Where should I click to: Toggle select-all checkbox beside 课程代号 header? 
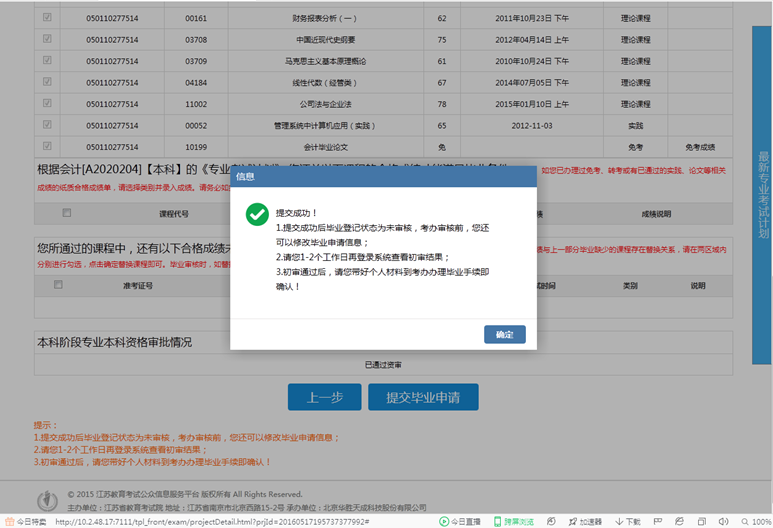[67, 213]
